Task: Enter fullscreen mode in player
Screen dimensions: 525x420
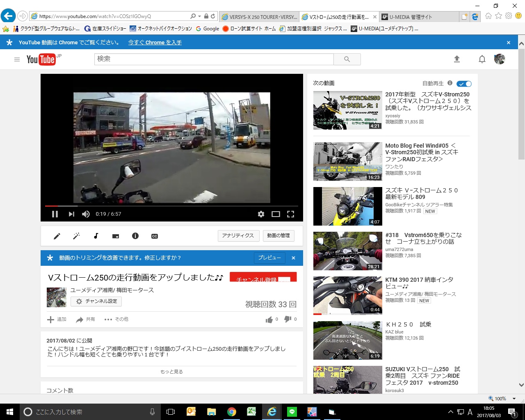Action: [x=290, y=214]
